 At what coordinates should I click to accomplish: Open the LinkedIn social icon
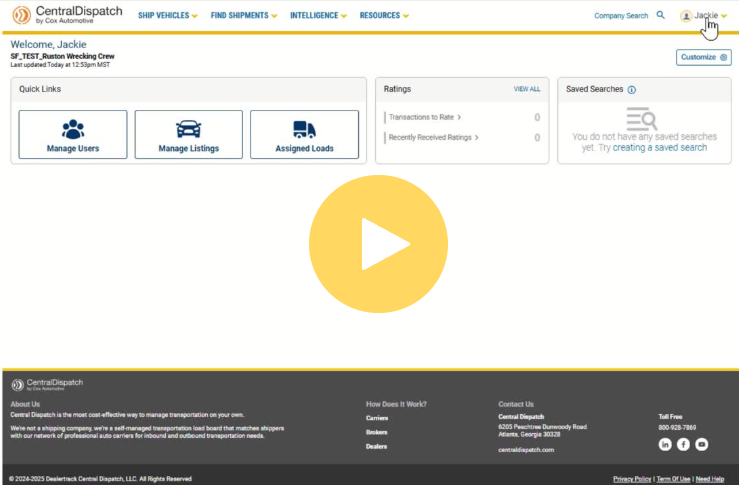[x=665, y=444]
